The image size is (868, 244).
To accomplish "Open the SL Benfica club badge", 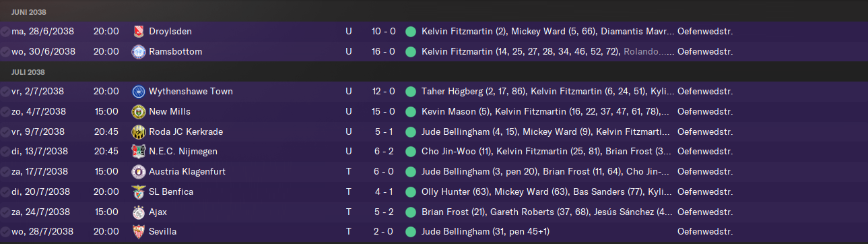I will [x=139, y=191].
